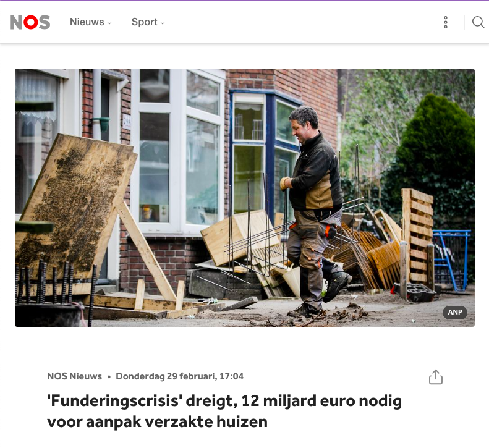Click the NOS Nieuws category label

pos(75,376)
